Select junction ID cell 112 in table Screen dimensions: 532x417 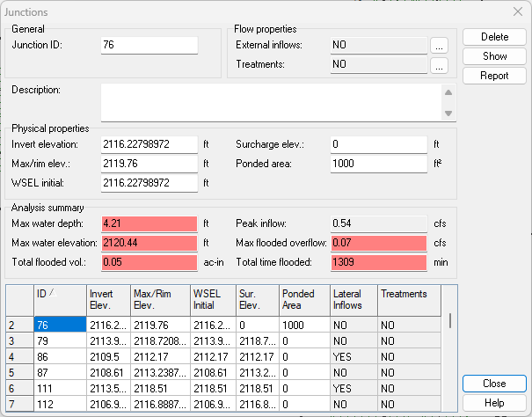[60, 404]
